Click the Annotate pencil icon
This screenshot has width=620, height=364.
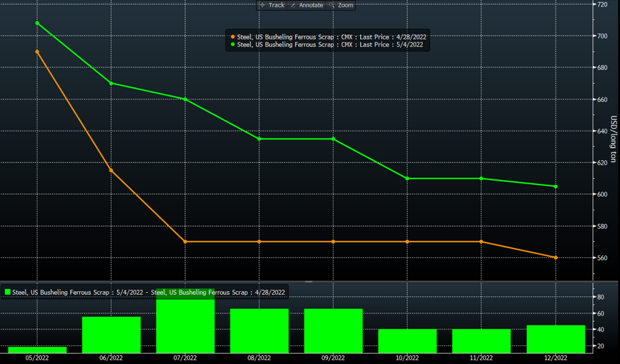click(x=294, y=5)
